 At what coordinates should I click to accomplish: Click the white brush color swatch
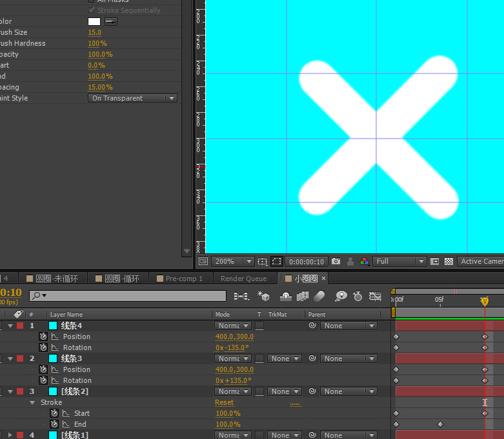[94, 21]
